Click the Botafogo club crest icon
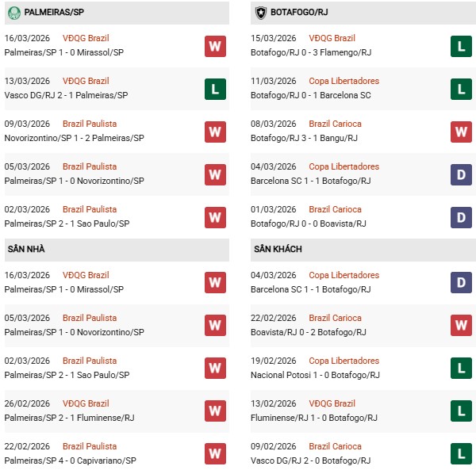476x470 pixels. [x=261, y=13]
